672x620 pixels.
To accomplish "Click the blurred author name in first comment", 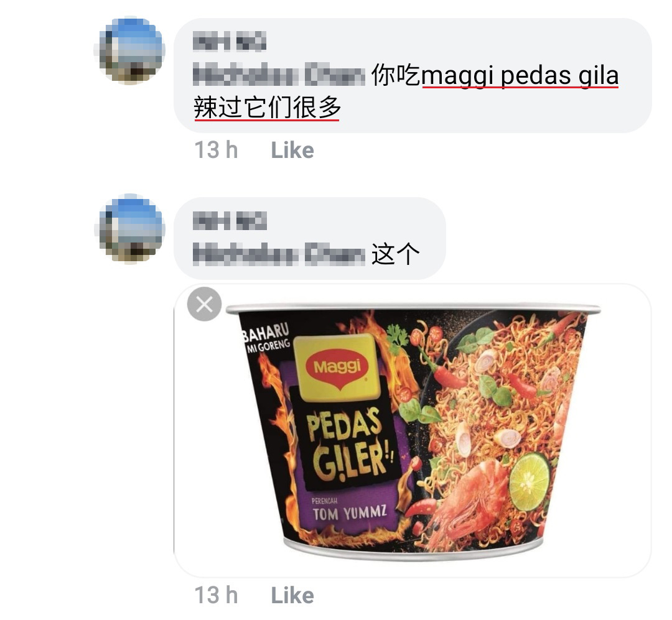I will [229, 43].
